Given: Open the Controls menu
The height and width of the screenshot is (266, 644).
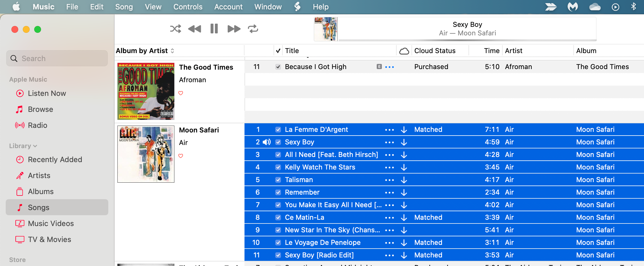Looking at the screenshot, I should (188, 7).
